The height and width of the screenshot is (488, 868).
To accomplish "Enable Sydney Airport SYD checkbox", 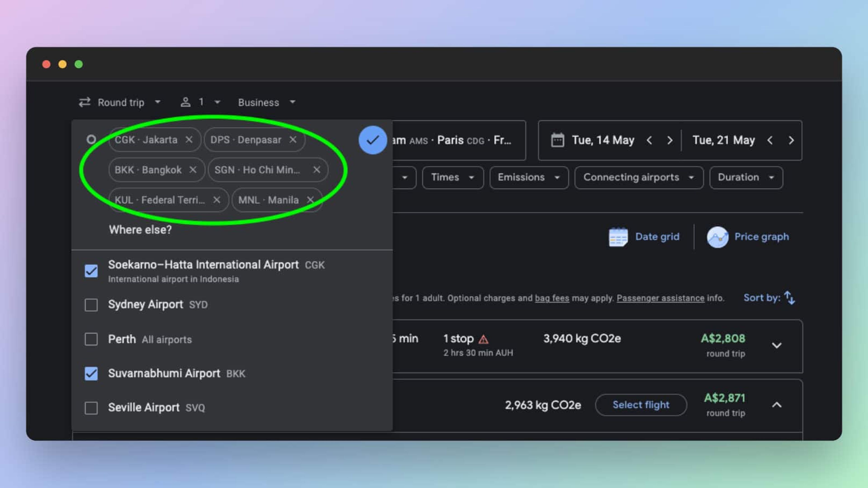I will [x=91, y=305].
